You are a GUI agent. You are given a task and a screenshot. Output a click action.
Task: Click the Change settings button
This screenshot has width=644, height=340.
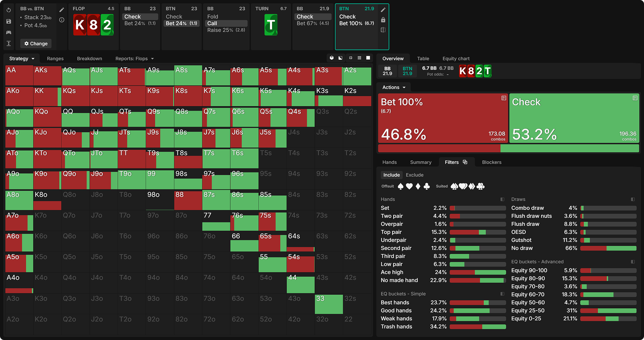36,44
